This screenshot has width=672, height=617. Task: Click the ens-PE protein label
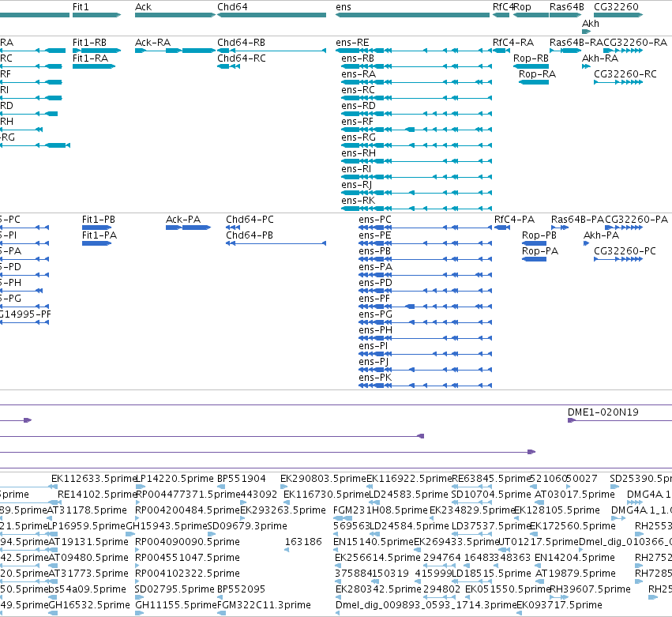point(375,235)
